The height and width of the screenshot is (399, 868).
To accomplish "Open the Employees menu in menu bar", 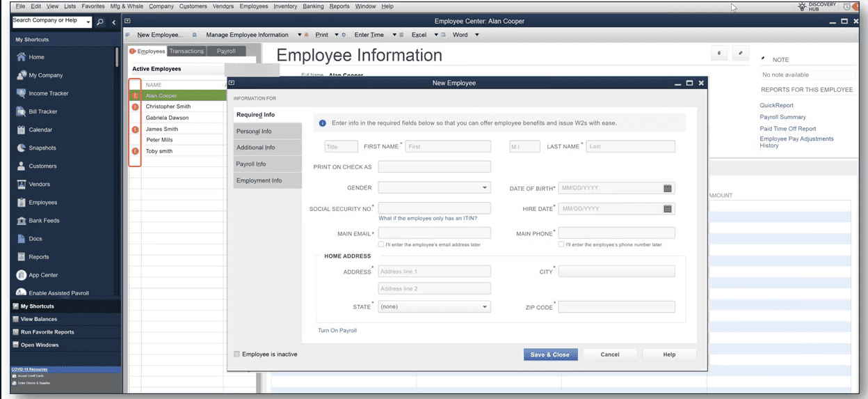I will [254, 6].
